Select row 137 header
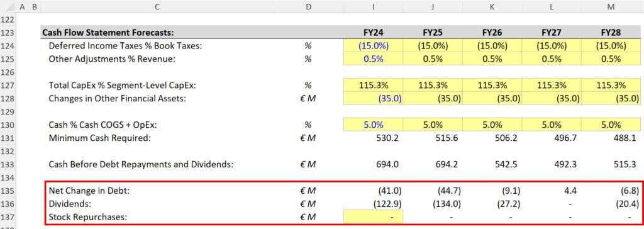The image size is (644, 229). pyautogui.click(x=8, y=217)
